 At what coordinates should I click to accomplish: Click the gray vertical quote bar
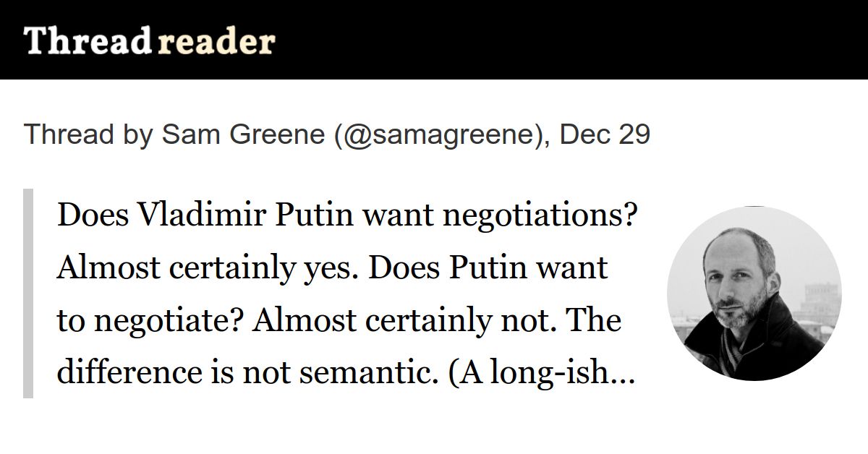point(28,294)
